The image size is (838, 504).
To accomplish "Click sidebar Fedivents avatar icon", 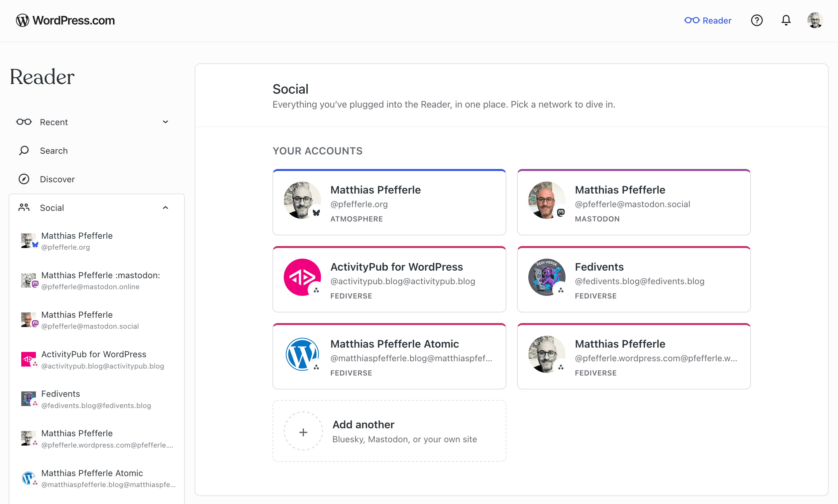I will tap(28, 398).
